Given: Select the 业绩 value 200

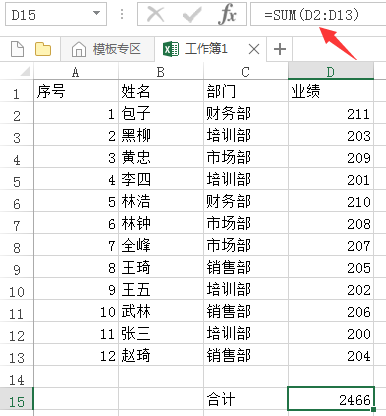Looking at the screenshot, I should pos(331,333).
